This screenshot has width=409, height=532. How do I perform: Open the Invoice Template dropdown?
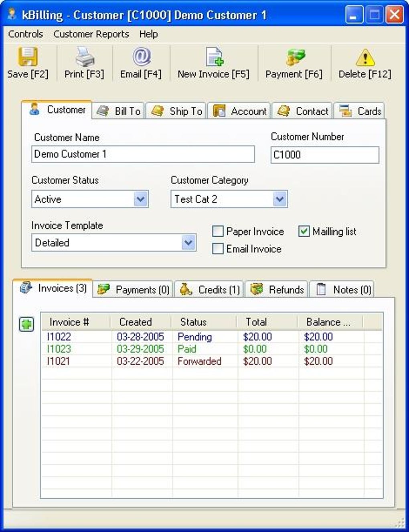tap(188, 243)
